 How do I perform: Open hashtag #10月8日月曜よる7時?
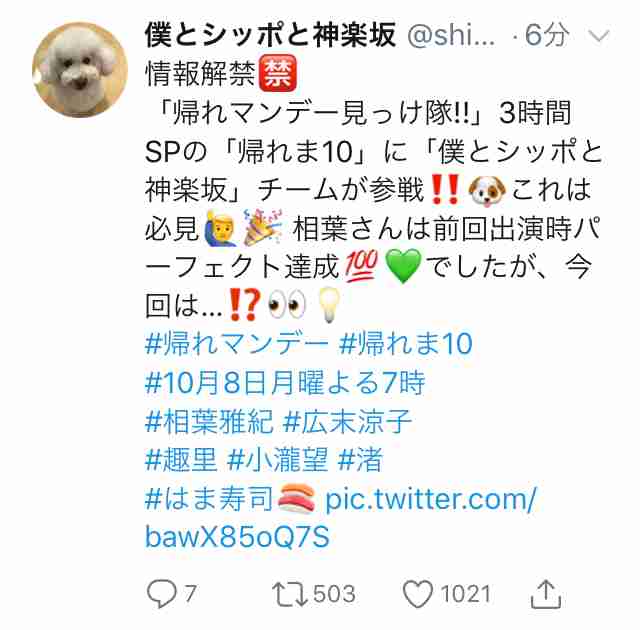[x=285, y=383]
